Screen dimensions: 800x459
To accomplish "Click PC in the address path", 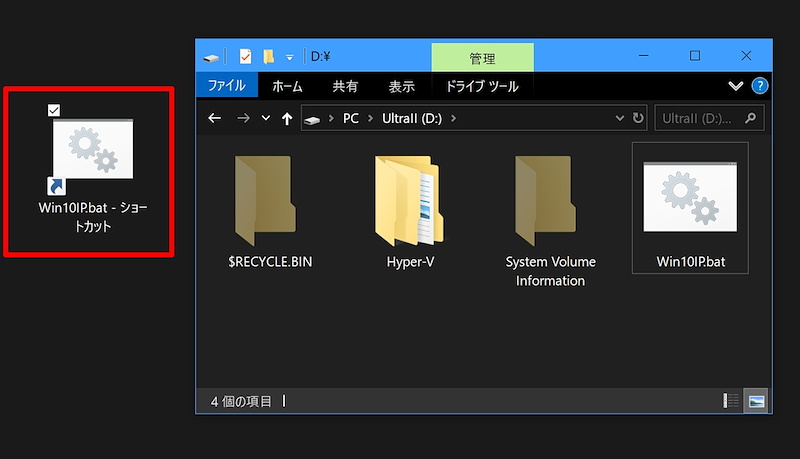I will 351,118.
